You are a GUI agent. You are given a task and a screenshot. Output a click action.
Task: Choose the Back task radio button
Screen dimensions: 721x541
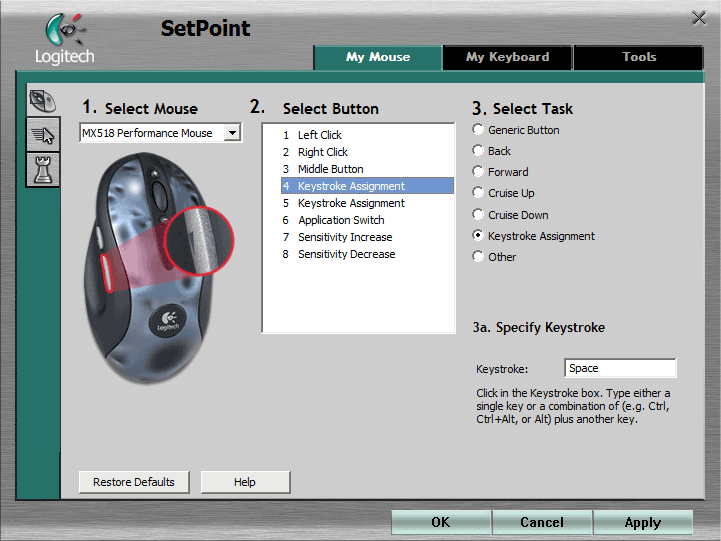pyautogui.click(x=479, y=151)
